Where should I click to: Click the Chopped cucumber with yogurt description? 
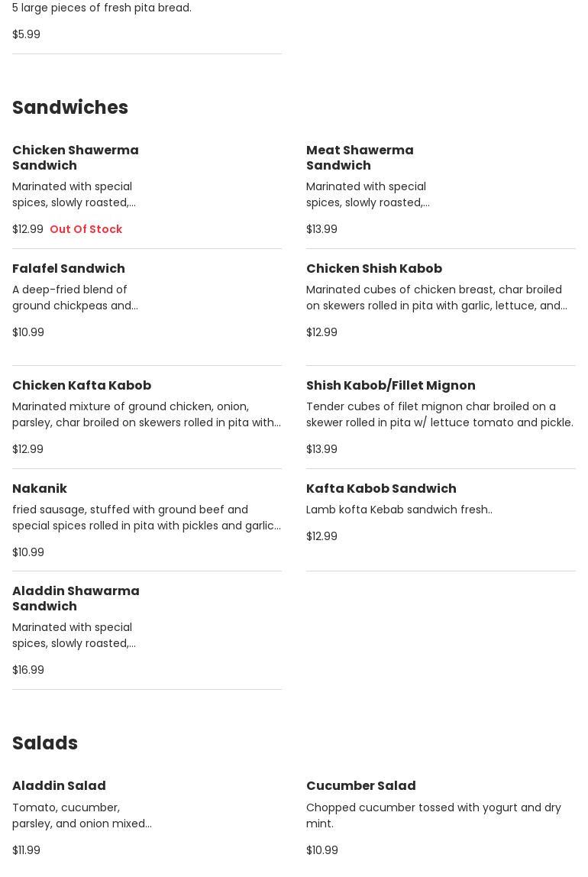point(433,815)
